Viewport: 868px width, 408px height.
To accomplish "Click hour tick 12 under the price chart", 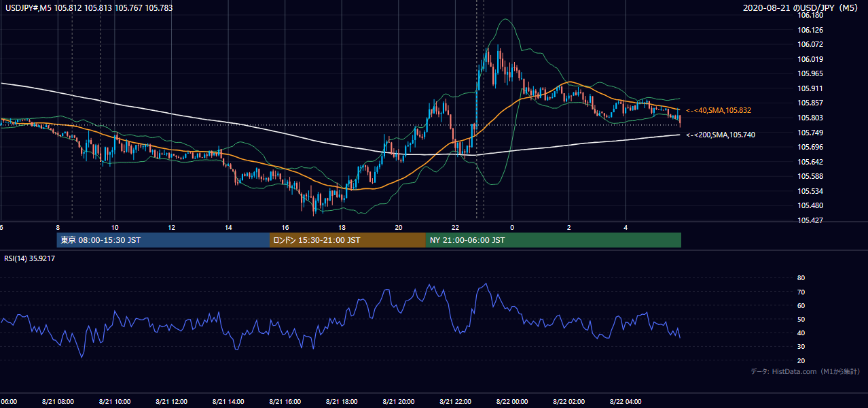I will click(172, 227).
